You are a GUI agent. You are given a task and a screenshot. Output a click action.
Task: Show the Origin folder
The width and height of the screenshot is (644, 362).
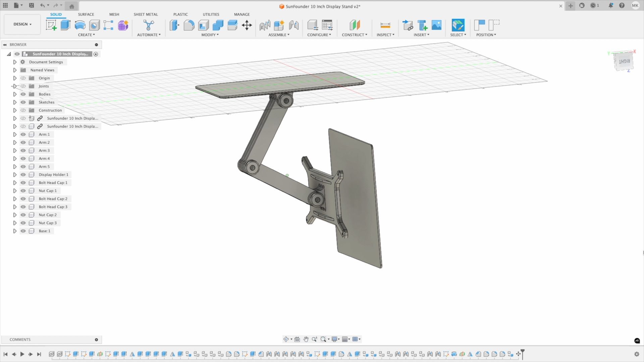[23, 78]
